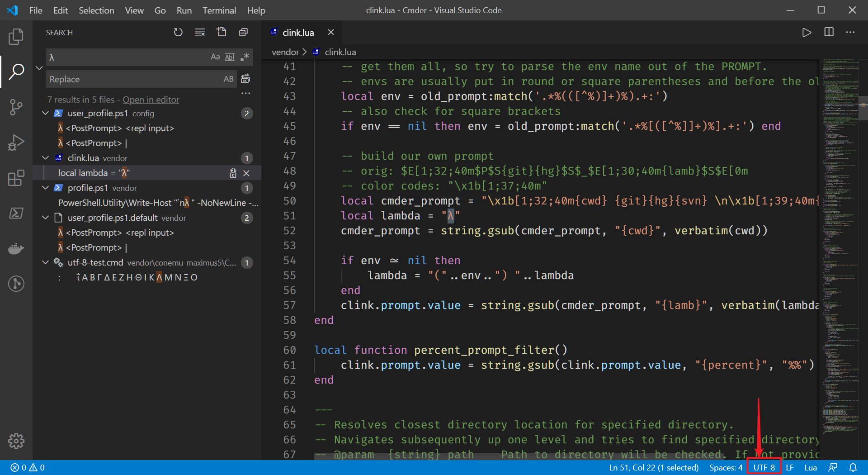Screen dimensions: 868x475
Task: Run the current file with play button
Action: [x=807, y=32]
